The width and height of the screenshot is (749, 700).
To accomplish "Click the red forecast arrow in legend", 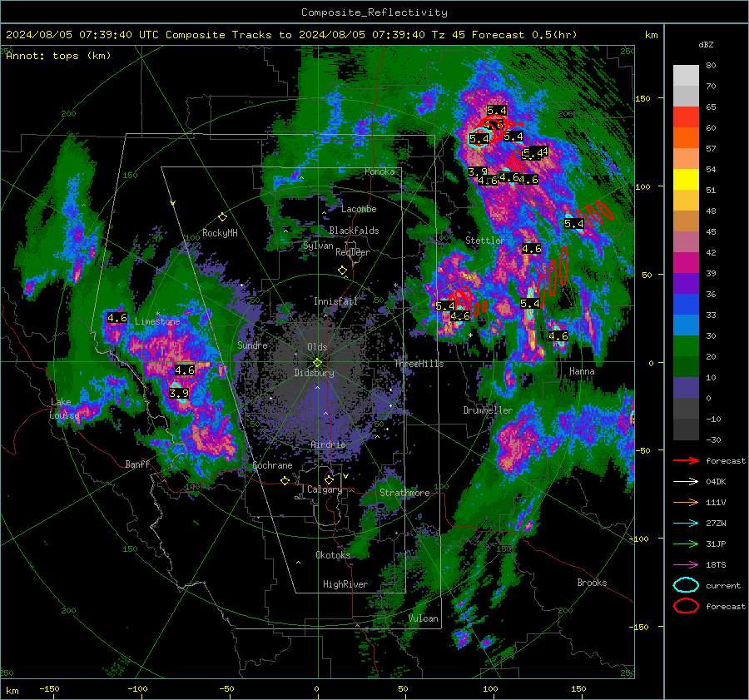I will tap(686, 460).
